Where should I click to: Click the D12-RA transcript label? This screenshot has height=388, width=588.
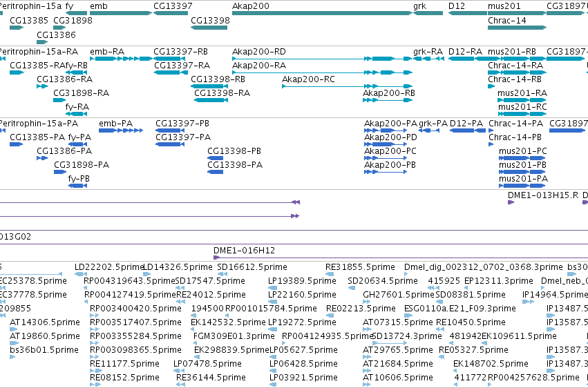pyautogui.click(x=466, y=52)
